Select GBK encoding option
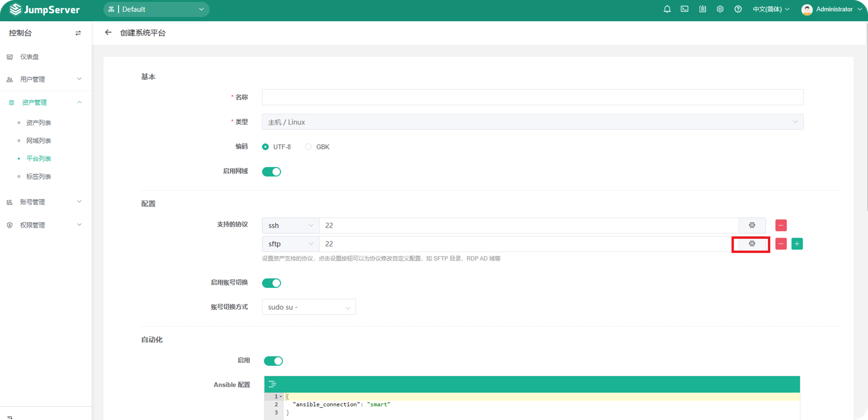The width and height of the screenshot is (868, 420). click(308, 147)
